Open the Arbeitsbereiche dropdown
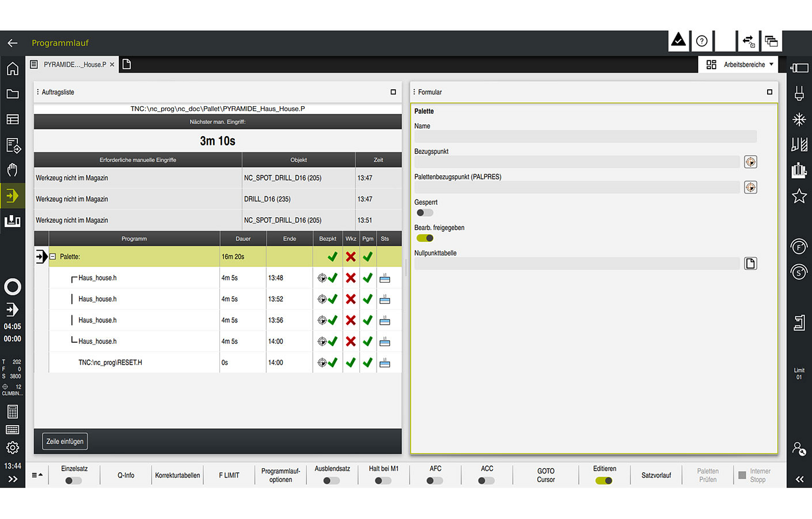 (x=739, y=65)
